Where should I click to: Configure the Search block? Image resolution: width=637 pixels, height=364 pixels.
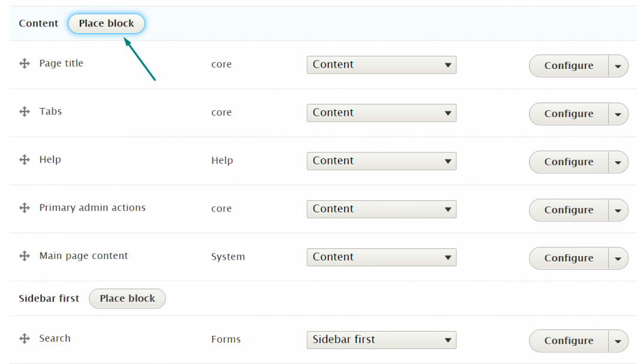pos(567,341)
